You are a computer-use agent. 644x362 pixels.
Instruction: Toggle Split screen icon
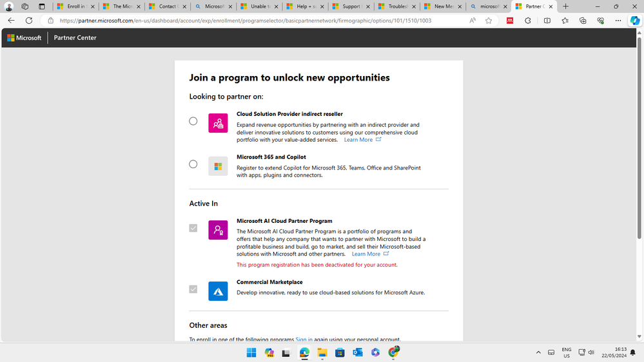coord(547,21)
